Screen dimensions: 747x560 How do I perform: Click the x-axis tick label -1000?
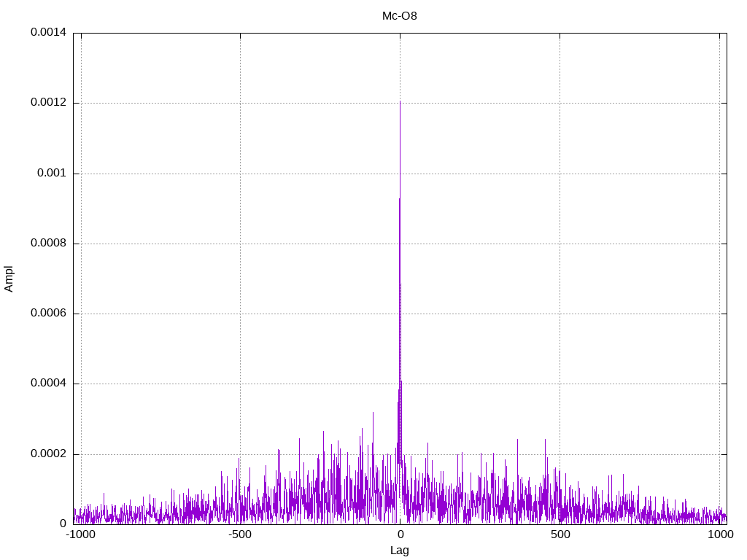tap(80, 534)
